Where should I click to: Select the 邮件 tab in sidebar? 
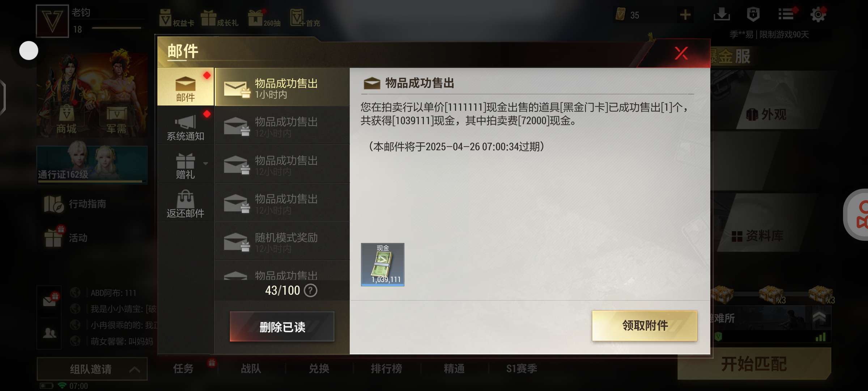click(x=186, y=87)
